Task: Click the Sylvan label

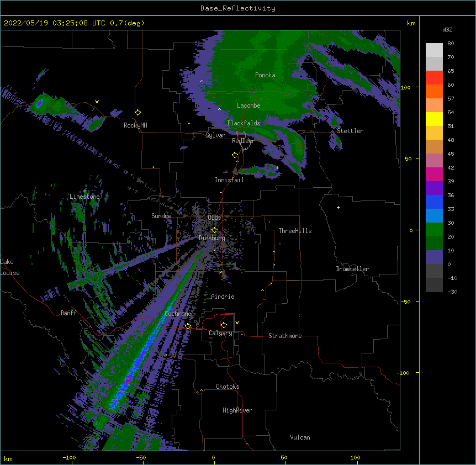Action: coord(215,135)
